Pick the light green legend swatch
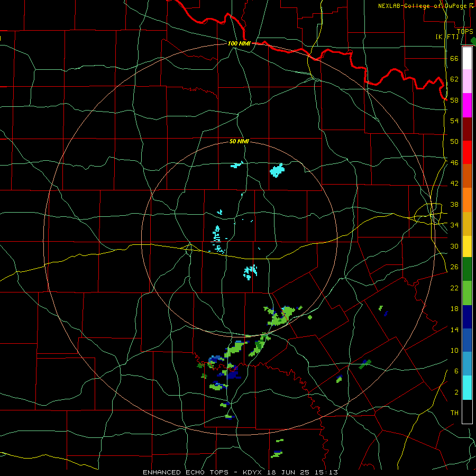The image size is (476, 476). [x=467, y=293]
